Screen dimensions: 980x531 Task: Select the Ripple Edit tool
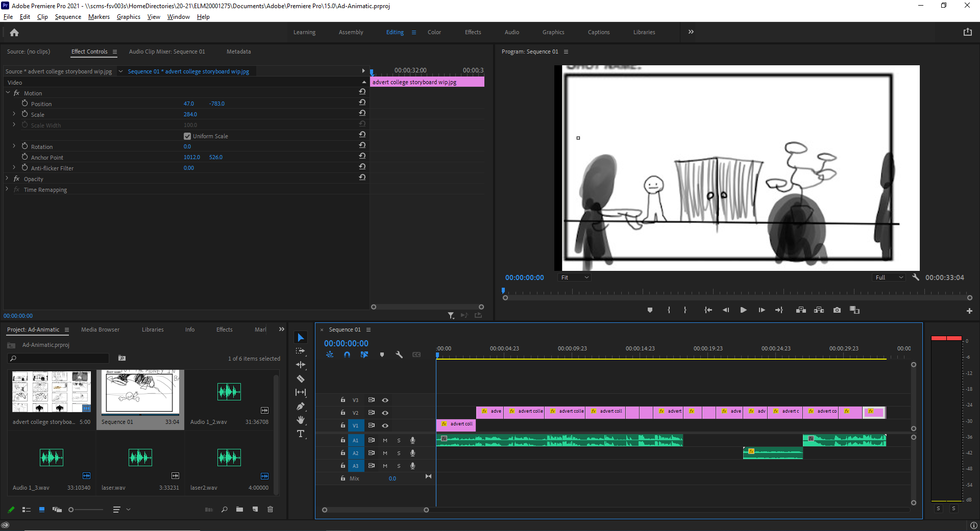(x=301, y=365)
